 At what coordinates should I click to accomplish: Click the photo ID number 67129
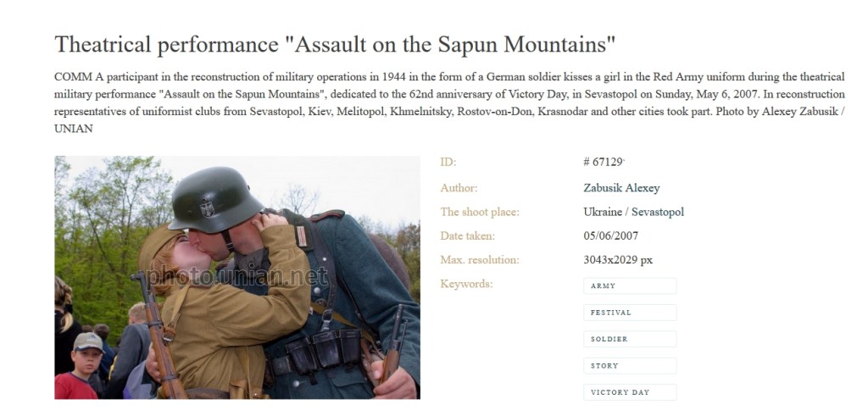point(604,163)
